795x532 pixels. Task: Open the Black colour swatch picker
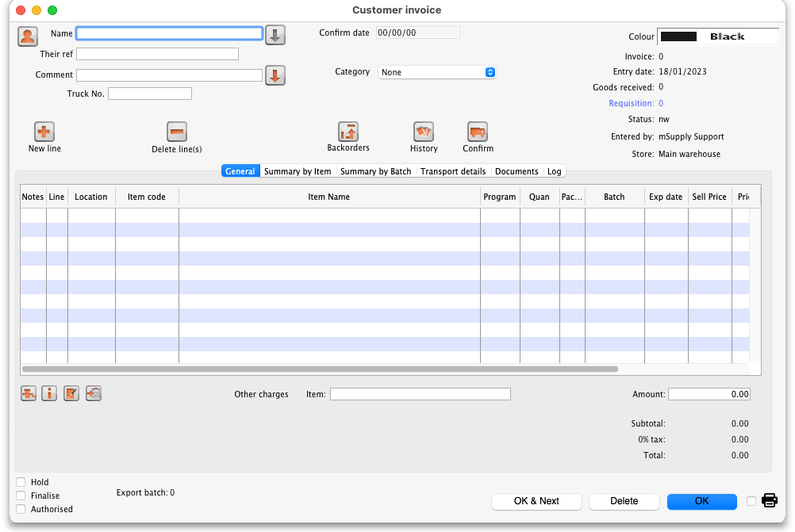click(x=708, y=36)
